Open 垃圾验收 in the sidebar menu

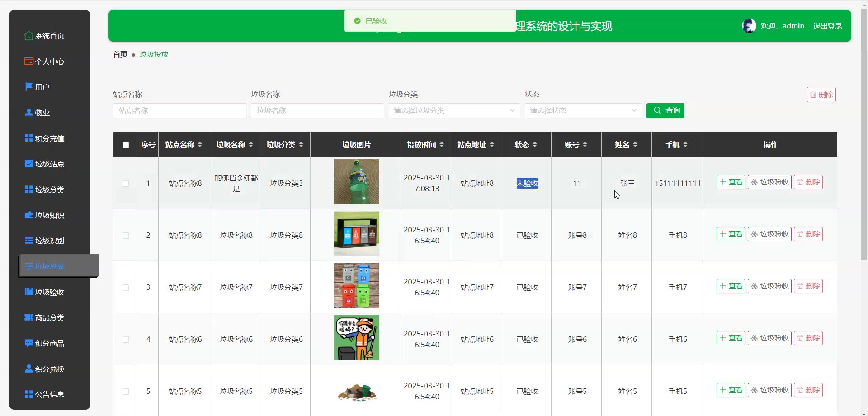[x=49, y=292]
